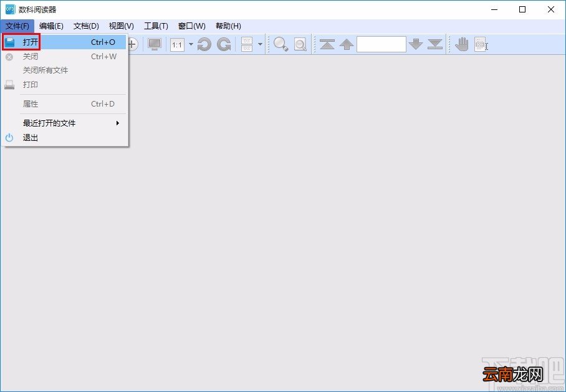
Task: Click the page number input field
Action: pos(381,44)
